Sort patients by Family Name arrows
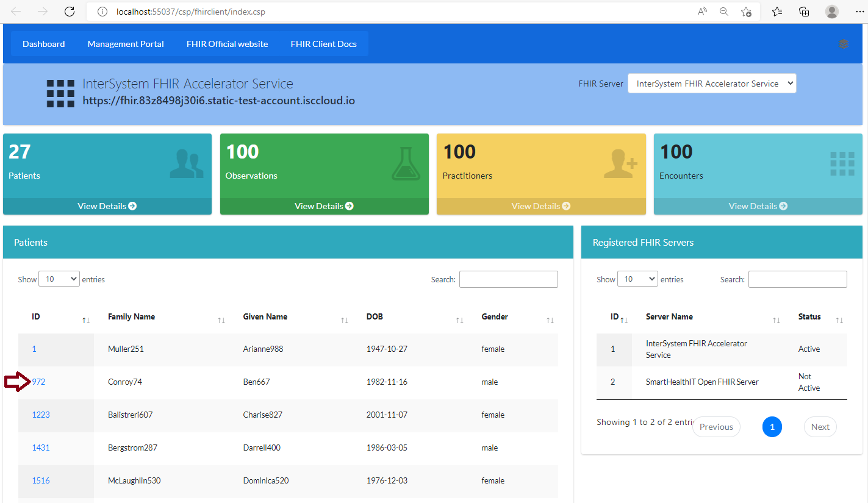868x503 pixels. coord(221,320)
